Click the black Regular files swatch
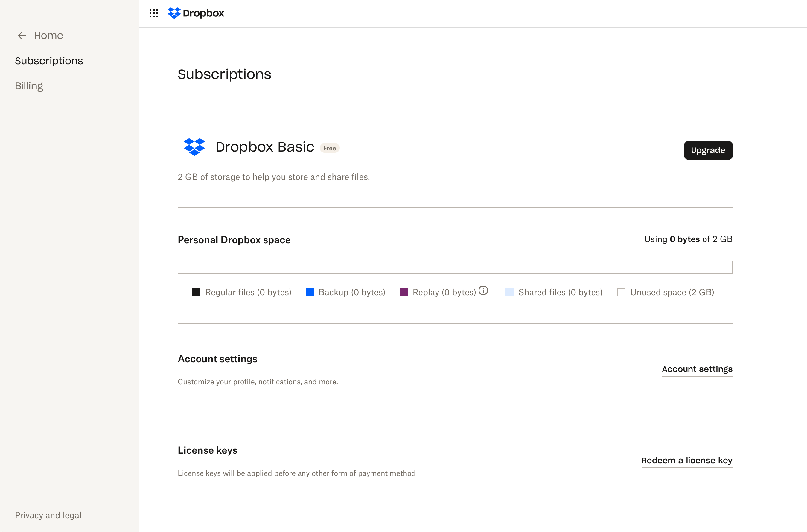The width and height of the screenshot is (807, 532). click(x=196, y=293)
